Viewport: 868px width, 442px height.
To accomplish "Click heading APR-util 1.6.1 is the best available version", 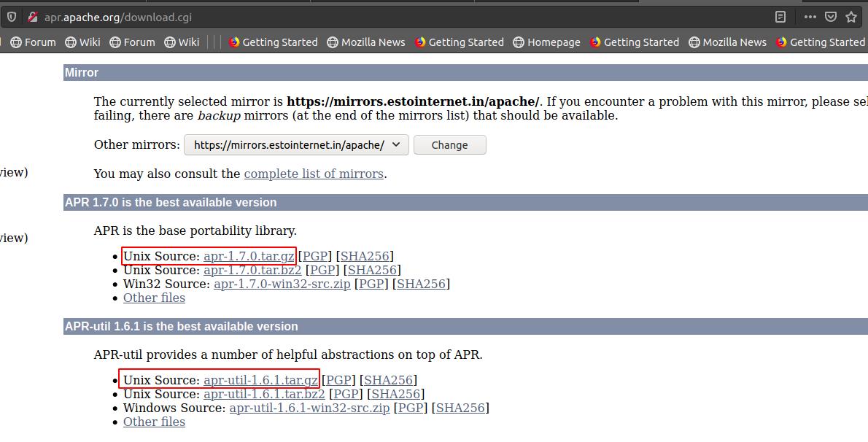I will [x=182, y=326].
